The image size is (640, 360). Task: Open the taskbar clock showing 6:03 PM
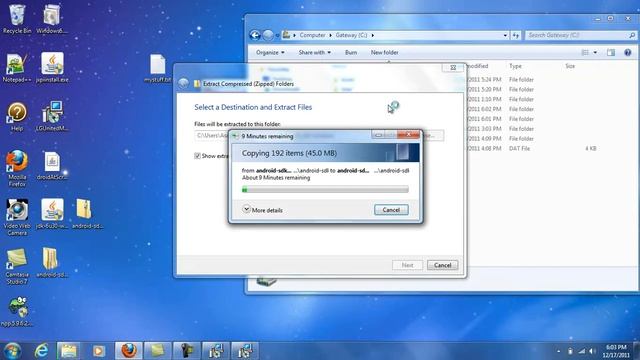point(616,351)
